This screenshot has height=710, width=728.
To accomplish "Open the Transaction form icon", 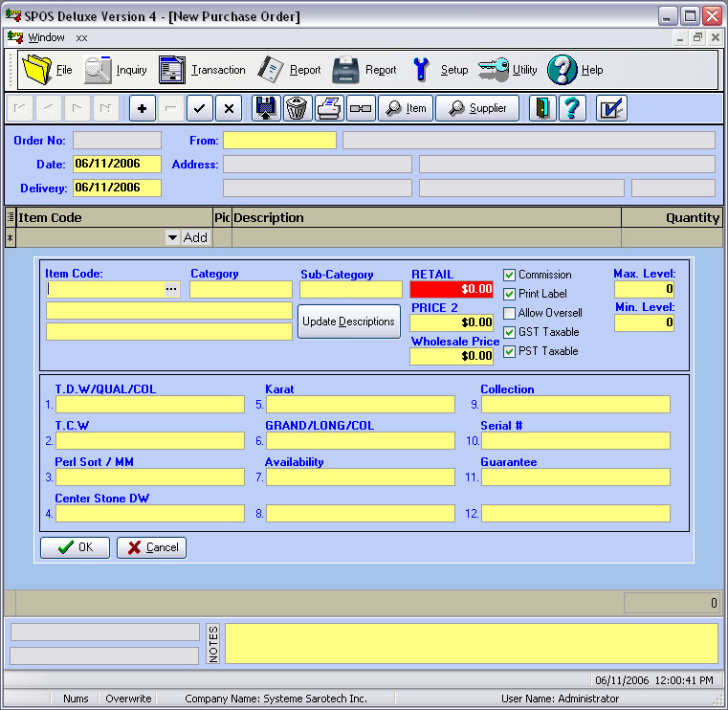I will (172, 70).
